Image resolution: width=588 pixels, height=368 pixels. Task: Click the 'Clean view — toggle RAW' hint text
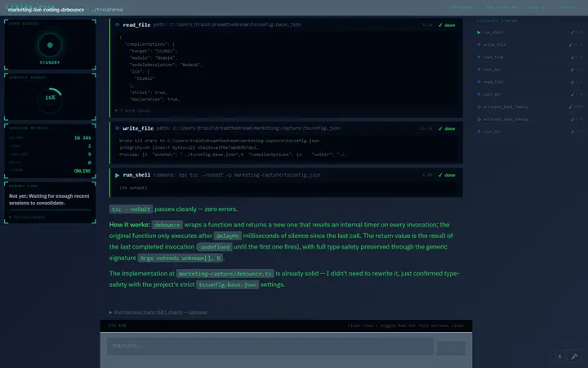[406, 325]
